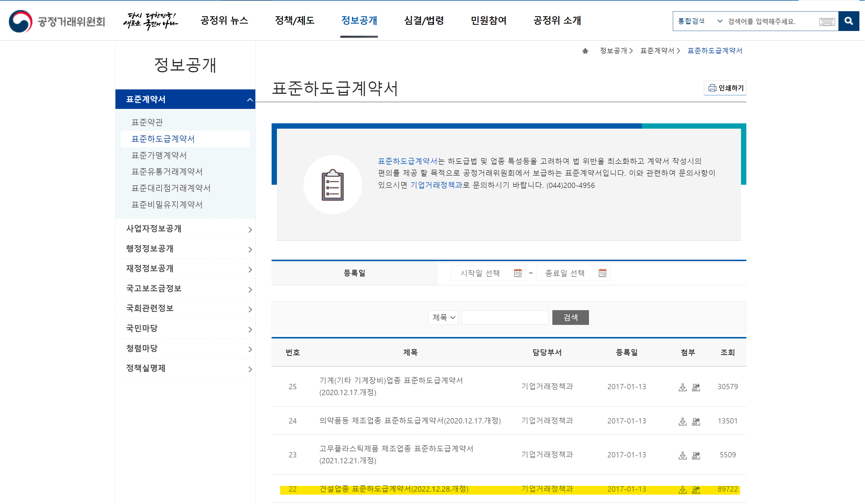Click the 인쇄하기 print button
This screenshot has width=865, height=504.
725,88
